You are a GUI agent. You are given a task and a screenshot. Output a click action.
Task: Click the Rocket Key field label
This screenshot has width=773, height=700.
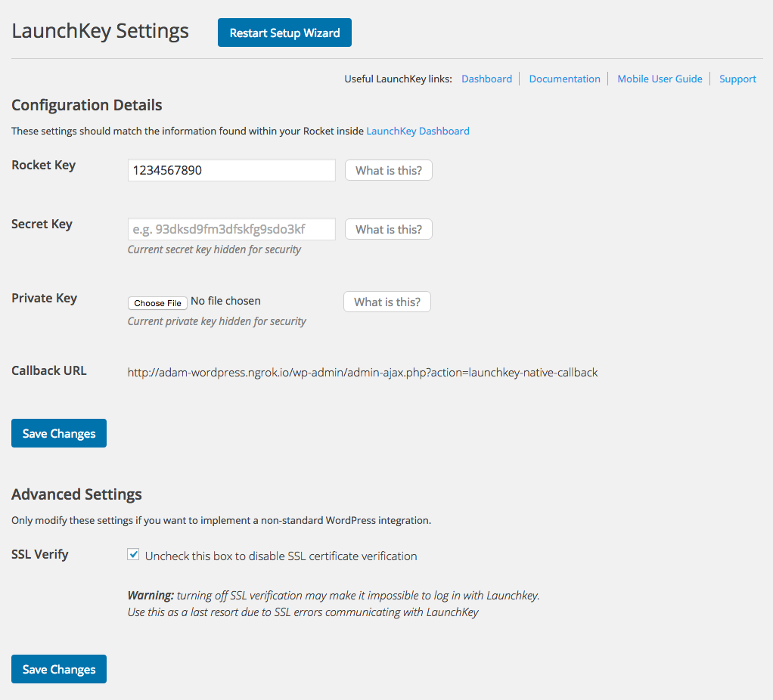coord(43,165)
